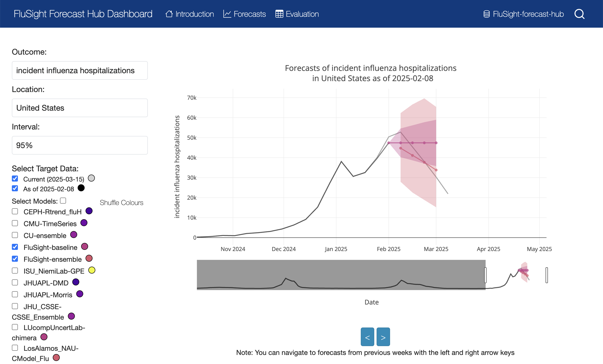Image resolution: width=603 pixels, height=364 pixels.
Task: Go to the next week's forecast
Action: pyautogui.click(x=383, y=337)
